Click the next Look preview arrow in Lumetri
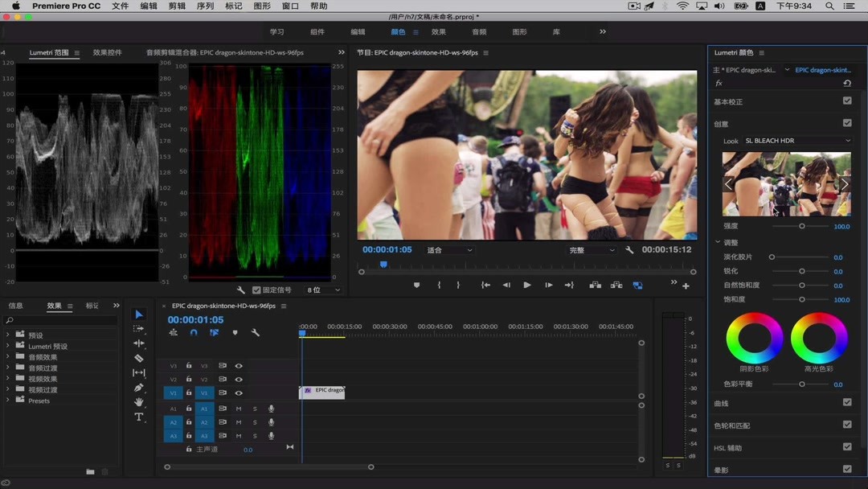868x489 pixels. pos(845,183)
